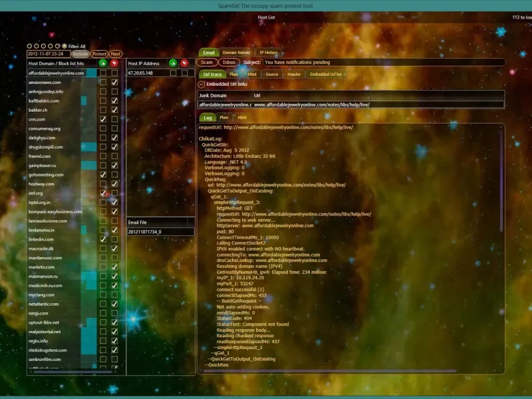532x399 pixels.
Task: Uncheck green-column box for linkedin.com
Action: (103, 239)
